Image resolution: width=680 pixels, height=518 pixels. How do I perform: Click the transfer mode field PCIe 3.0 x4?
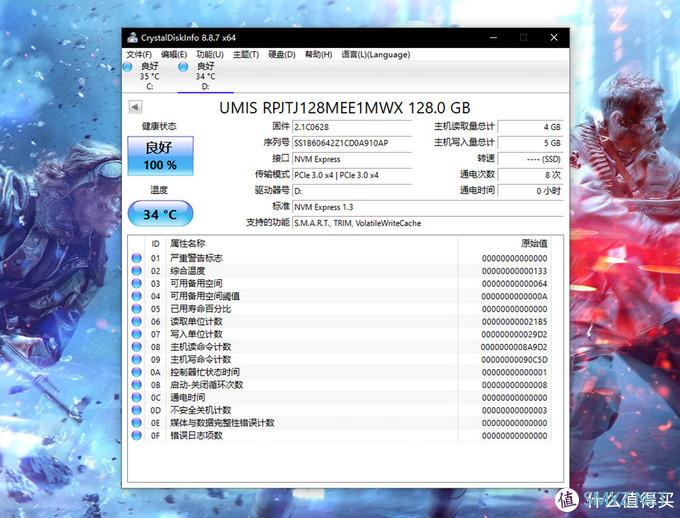click(x=352, y=175)
